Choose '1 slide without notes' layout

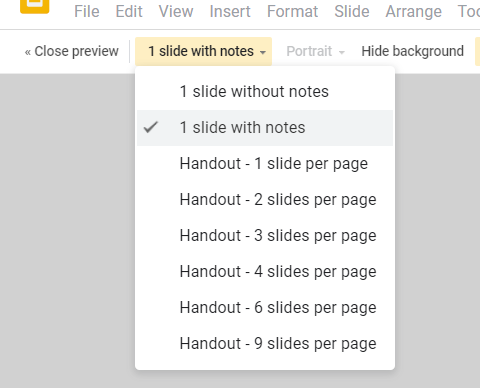pos(265,92)
